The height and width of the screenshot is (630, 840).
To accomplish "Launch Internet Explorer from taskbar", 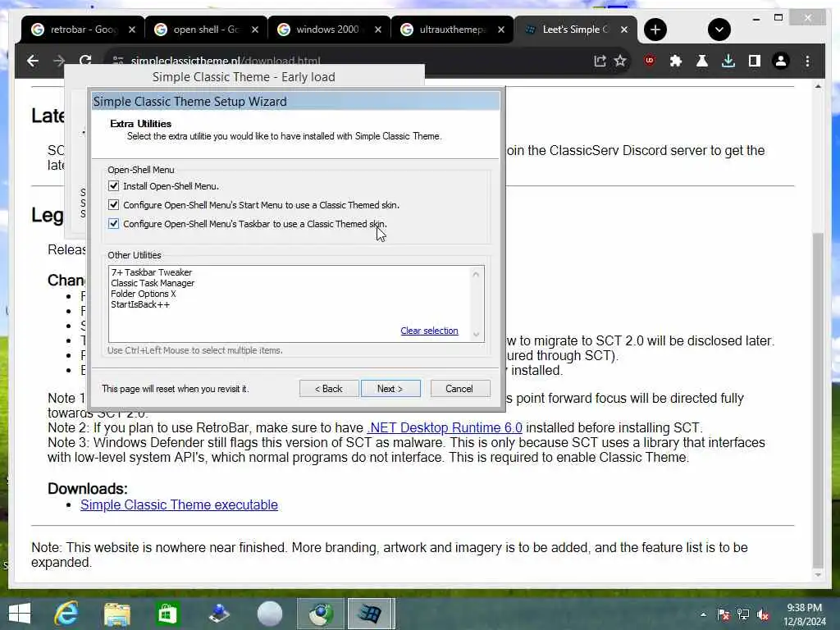I will click(66, 614).
